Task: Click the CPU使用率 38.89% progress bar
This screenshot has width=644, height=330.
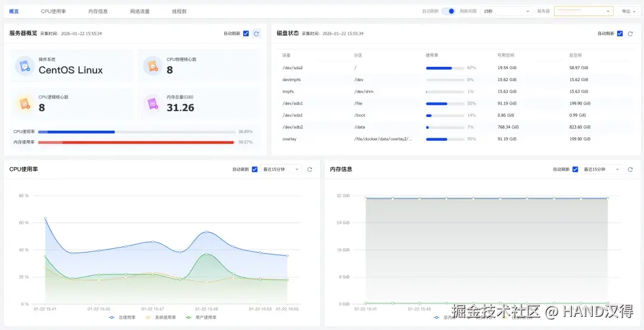Action: 137,132
